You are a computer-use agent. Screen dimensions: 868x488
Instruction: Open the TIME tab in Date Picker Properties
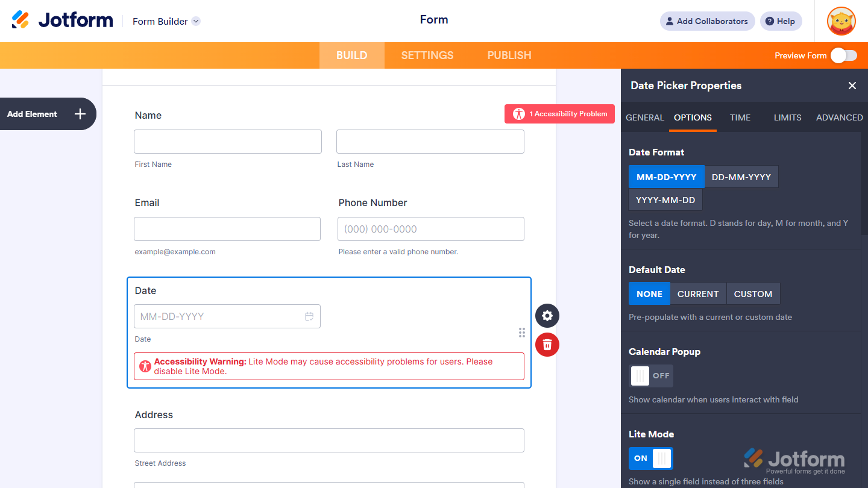point(740,117)
